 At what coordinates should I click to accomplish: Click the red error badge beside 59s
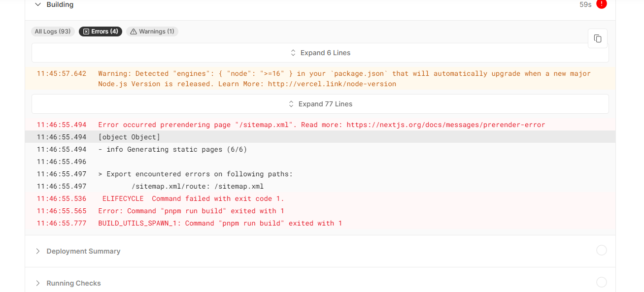coord(602,4)
